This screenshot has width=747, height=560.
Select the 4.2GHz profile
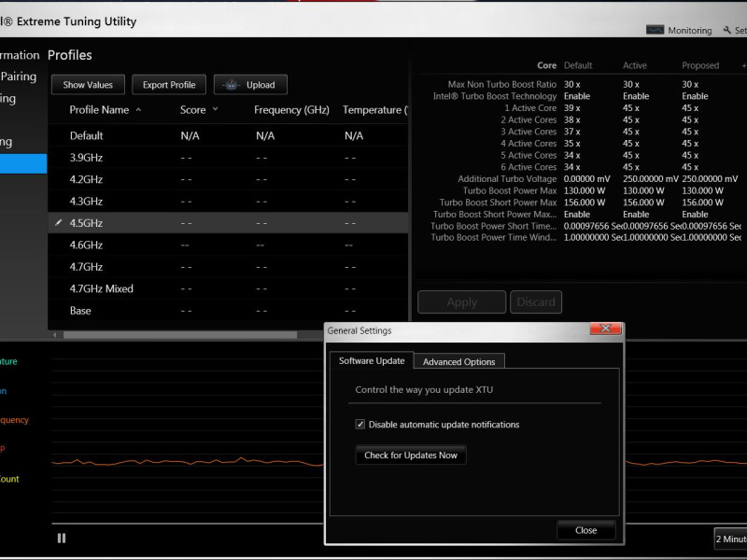click(x=228, y=179)
